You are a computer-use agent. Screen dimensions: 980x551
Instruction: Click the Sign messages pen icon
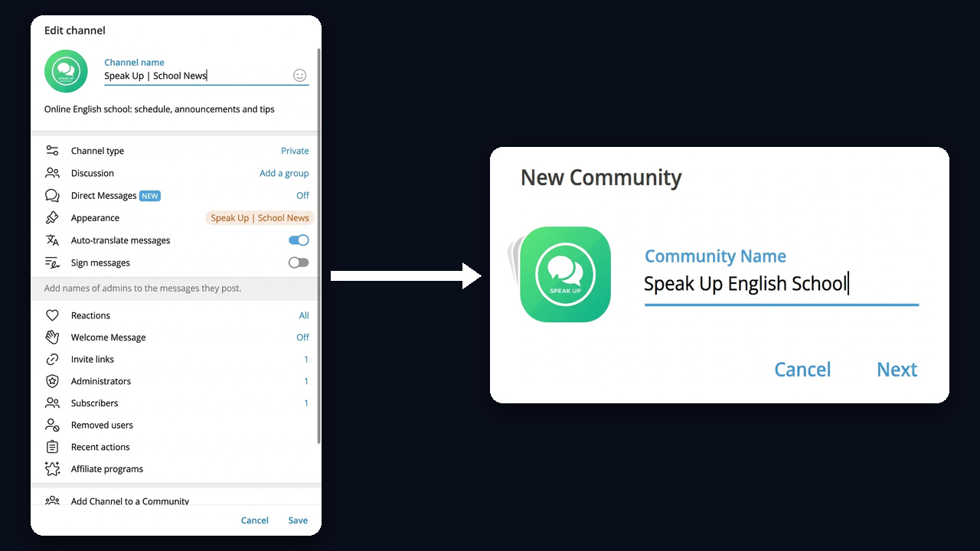tap(52, 262)
